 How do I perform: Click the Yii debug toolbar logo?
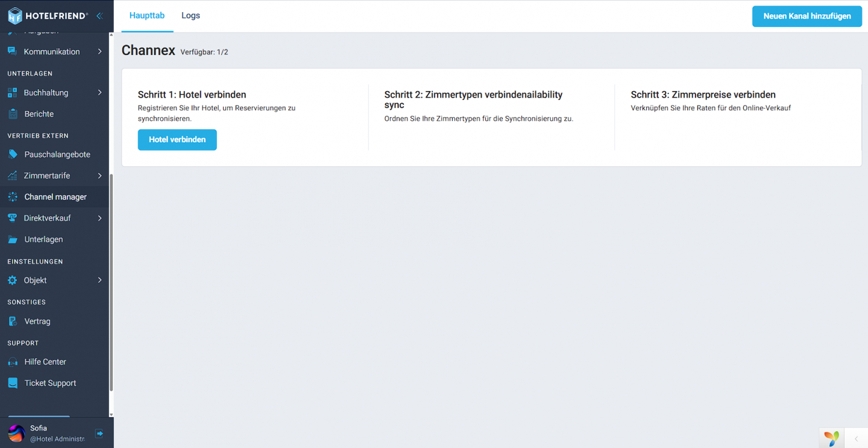pyautogui.click(x=832, y=438)
